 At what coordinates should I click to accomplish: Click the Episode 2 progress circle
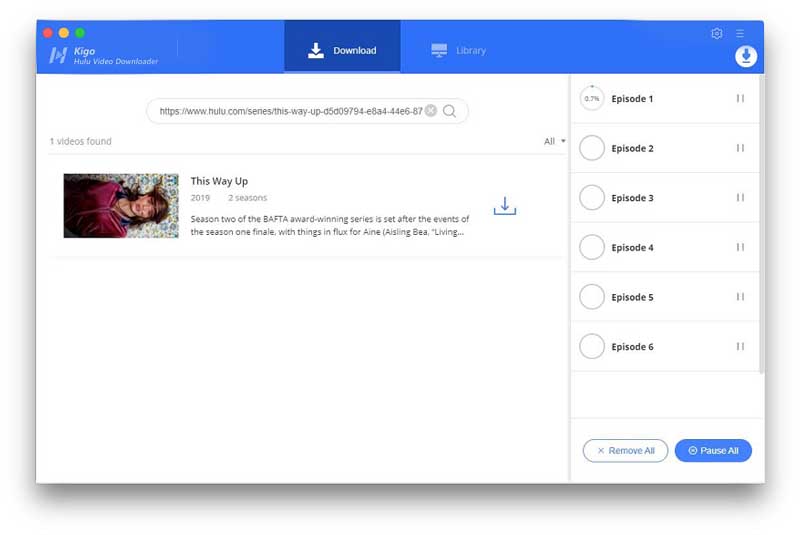click(x=592, y=148)
